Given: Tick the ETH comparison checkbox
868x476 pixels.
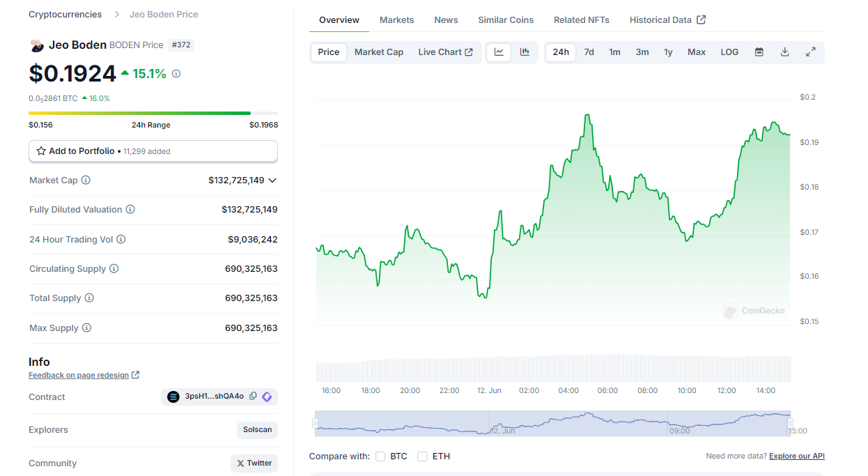Looking at the screenshot, I should [x=422, y=456].
